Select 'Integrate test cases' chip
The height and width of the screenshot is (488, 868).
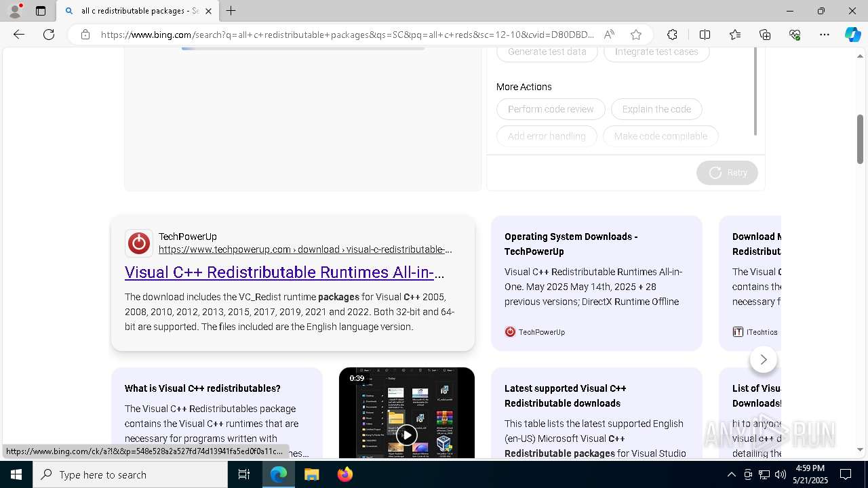(656, 52)
